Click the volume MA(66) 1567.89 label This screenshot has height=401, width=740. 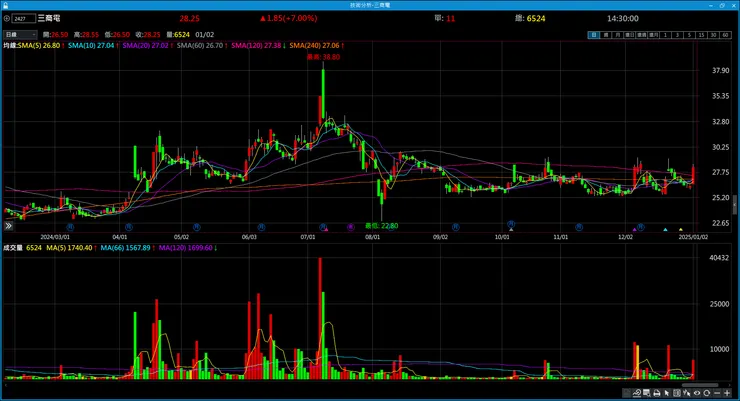pos(125,248)
